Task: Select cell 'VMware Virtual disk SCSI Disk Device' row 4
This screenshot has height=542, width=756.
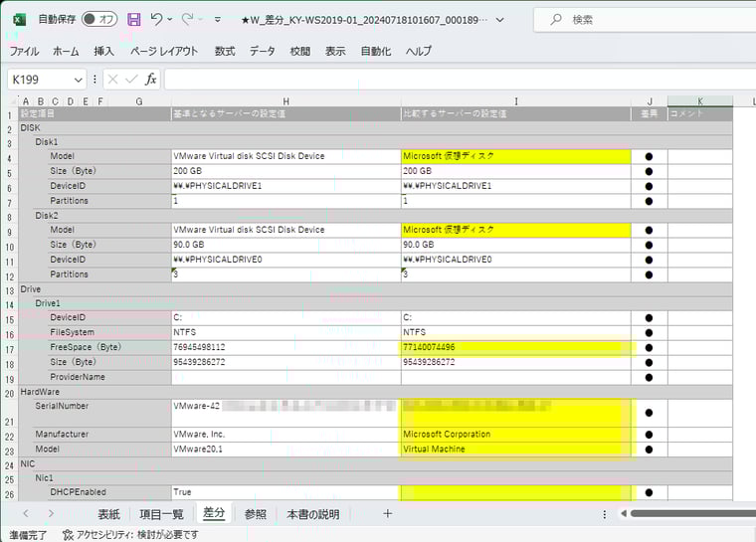Action: [285, 156]
